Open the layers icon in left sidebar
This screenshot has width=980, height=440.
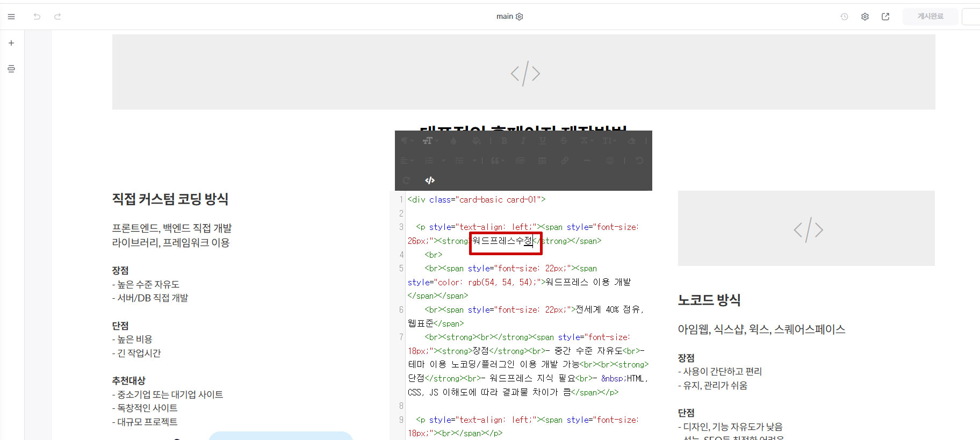(11, 69)
